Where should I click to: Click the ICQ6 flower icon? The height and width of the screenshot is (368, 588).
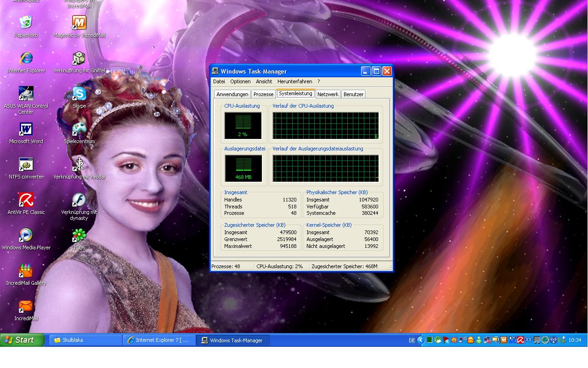tap(79, 236)
